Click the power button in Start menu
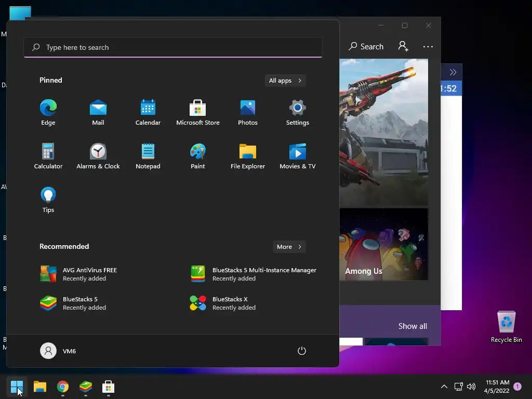Screen dimensions: 532x399 tap(302, 351)
